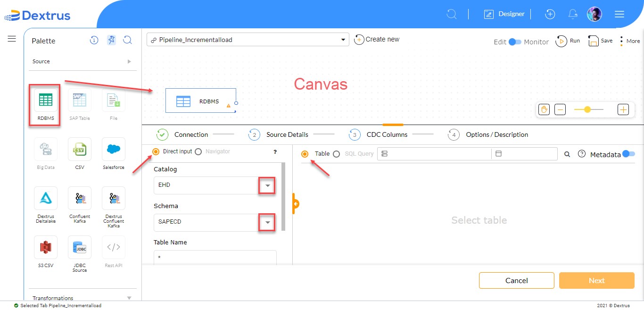Viewport: 644px width, 310px height.
Task: Zoom out with the minus button
Action: point(560,109)
